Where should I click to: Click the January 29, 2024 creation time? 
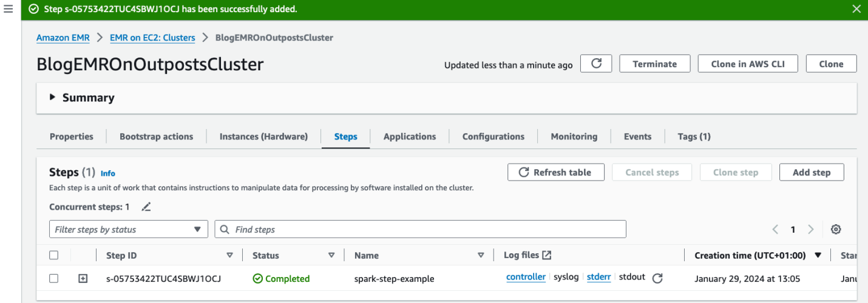747,279
